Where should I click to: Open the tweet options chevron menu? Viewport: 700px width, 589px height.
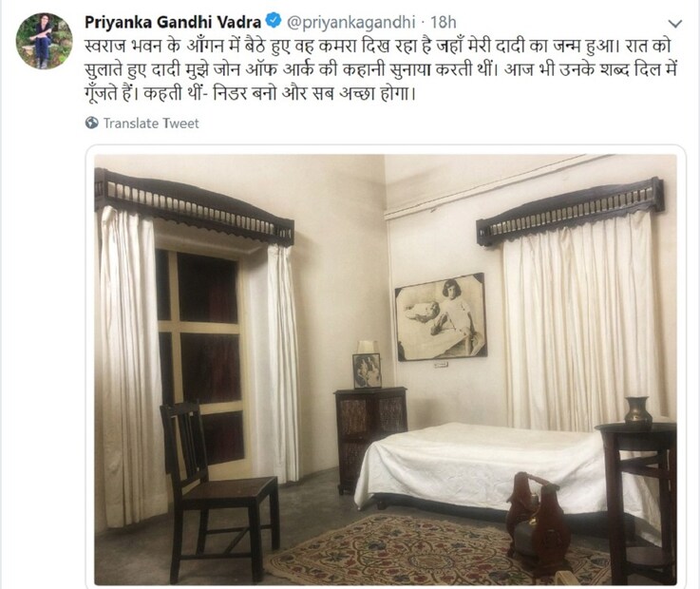[x=675, y=23]
